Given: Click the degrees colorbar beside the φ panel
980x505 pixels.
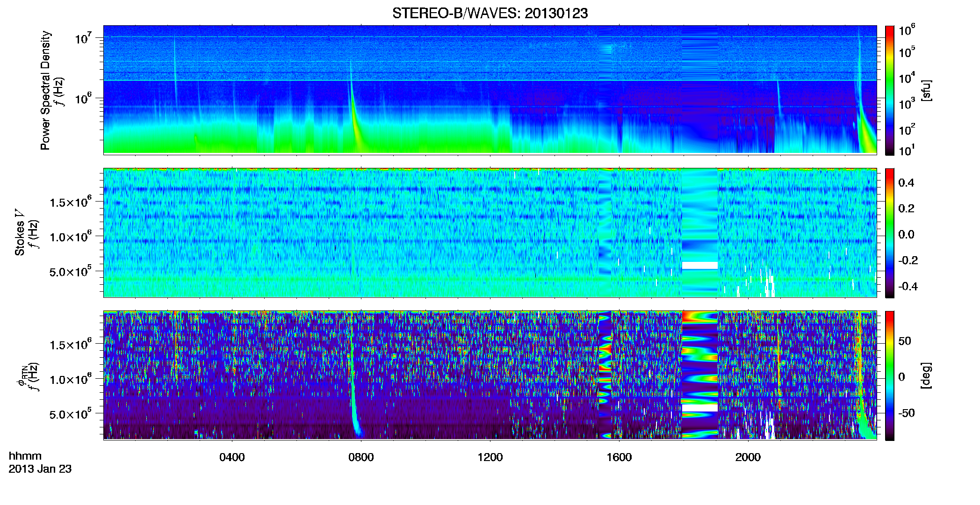Looking at the screenshot, I should 890,375.
